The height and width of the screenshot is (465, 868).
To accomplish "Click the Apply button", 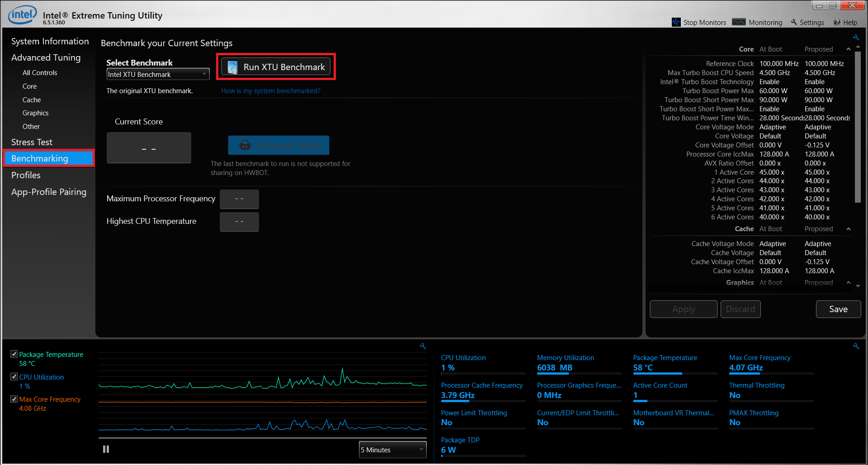I will [x=684, y=309].
